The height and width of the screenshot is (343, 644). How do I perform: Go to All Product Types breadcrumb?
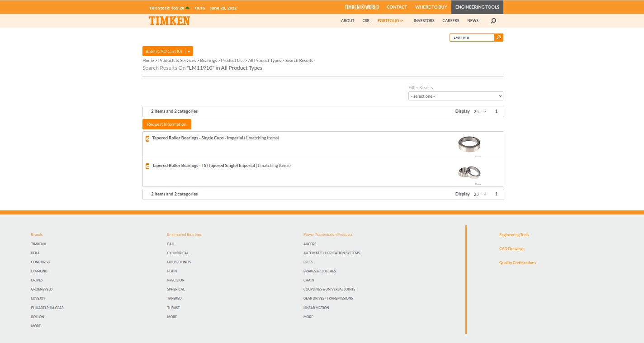click(265, 61)
